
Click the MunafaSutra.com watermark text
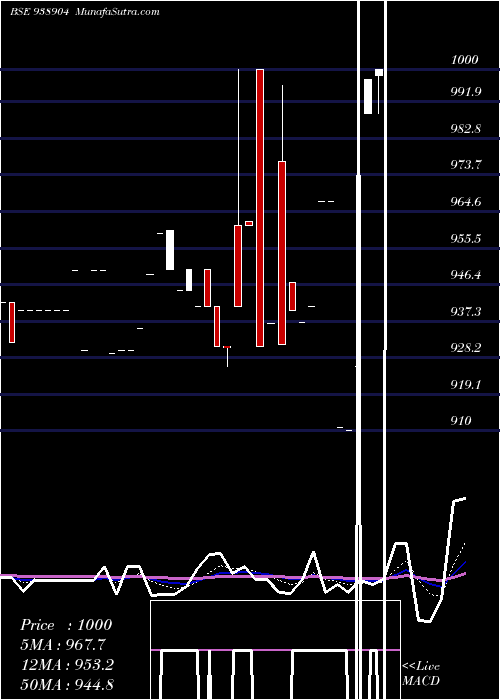(117, 12)
